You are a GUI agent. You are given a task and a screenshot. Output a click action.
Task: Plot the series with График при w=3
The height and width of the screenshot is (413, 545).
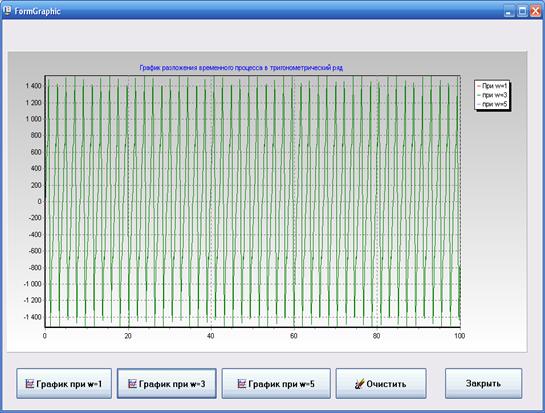click(x=166, y=383)
